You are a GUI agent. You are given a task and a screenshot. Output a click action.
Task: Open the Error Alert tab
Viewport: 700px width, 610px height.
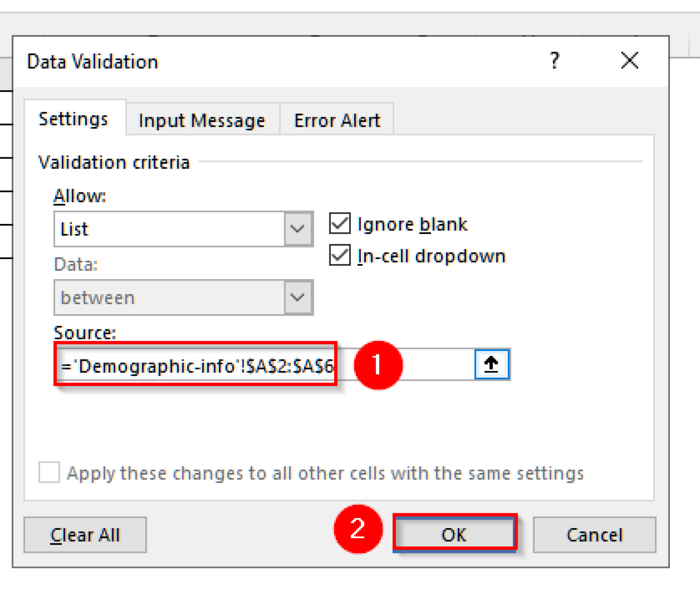(x=337, y=119)
